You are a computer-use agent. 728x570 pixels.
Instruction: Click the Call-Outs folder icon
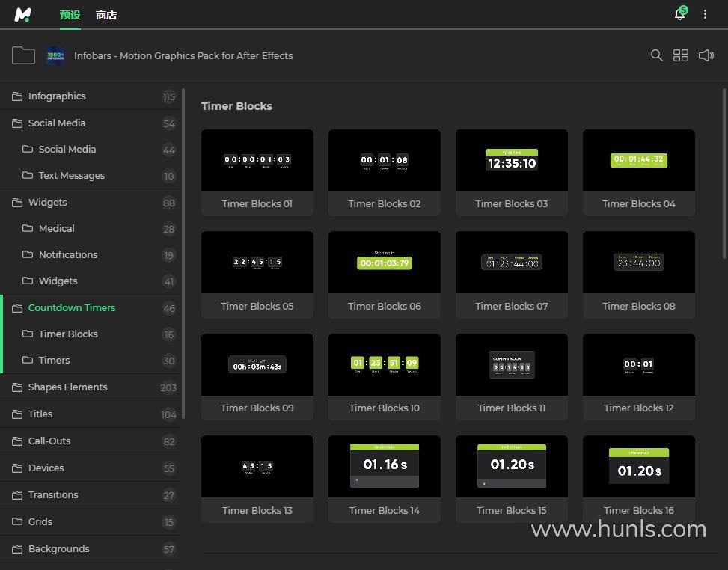pos(17,441)
